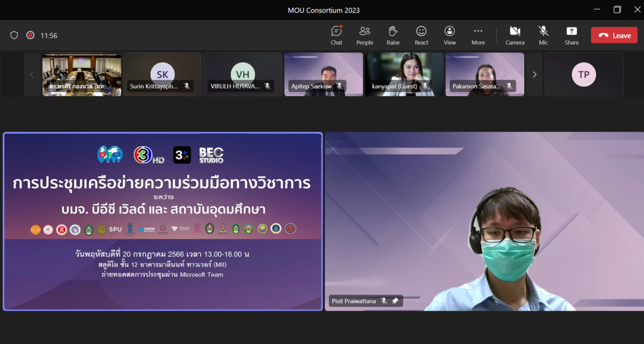Viewport: 644px width, 344px height.
Task: Open the Chat panel
Action: click(x=336, y=35)
